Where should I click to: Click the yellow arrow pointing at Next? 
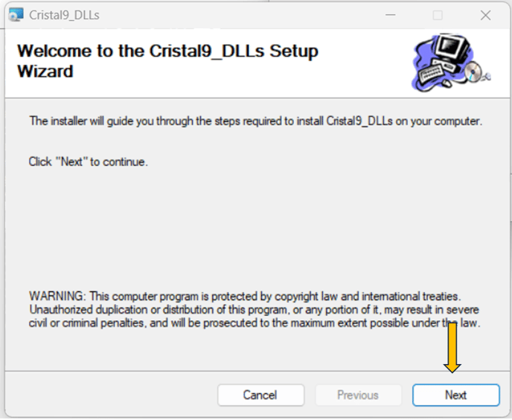point(452,348)
